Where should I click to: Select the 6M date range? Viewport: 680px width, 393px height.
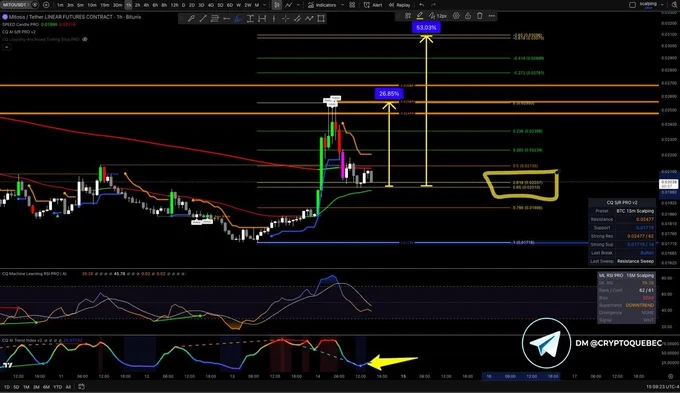click(46, 387)
